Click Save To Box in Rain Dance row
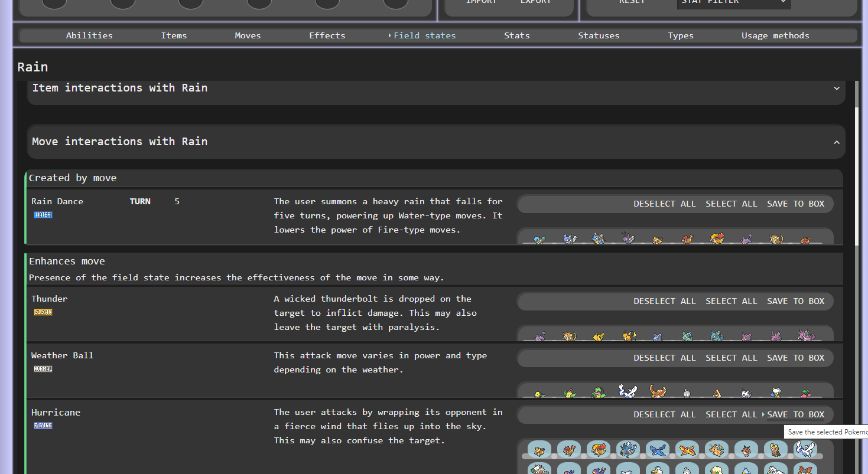The width and height of the screenshot is (868, 474). click(x=796, y=204)
